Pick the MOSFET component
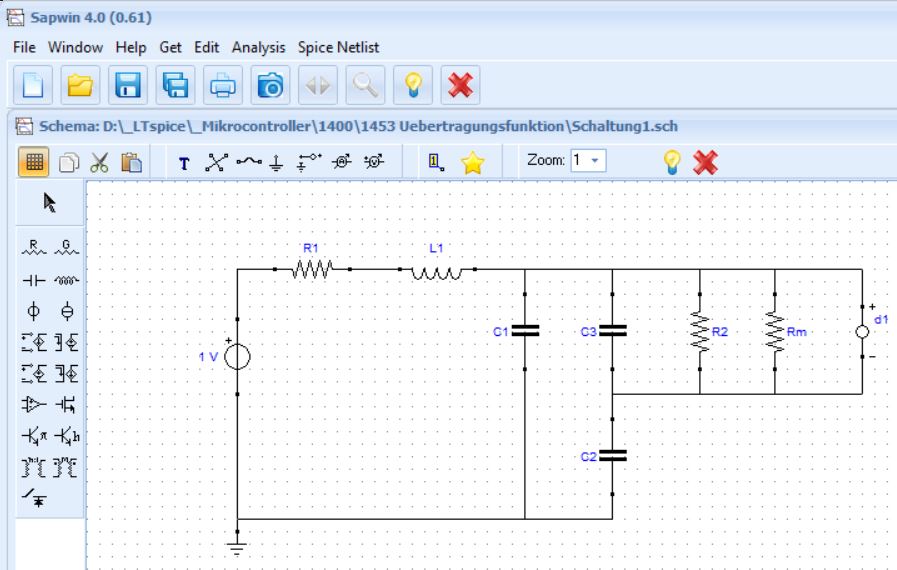Screen dimensions: 897x570 pyautogui.click(x=66, y=405)
